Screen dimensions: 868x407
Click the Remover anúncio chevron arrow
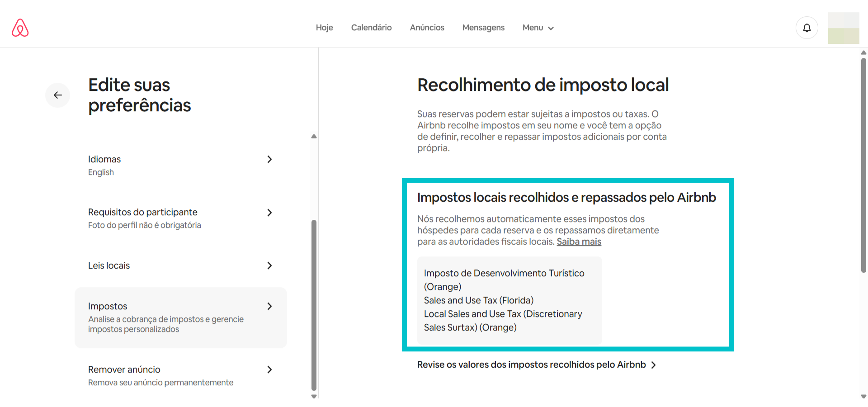[x=269, y=370]
